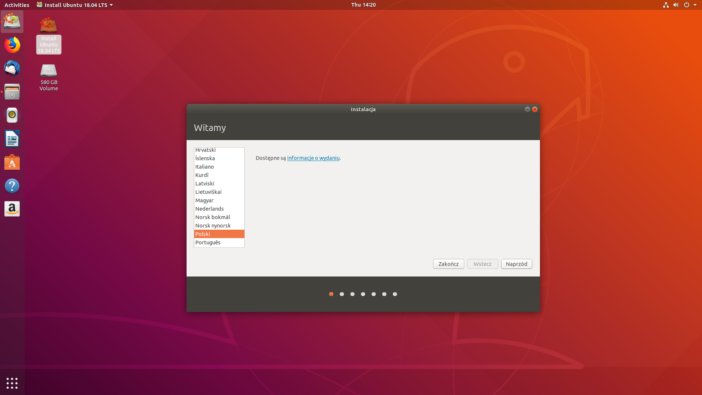Screen dimensions: 702x395
Task: Select Magyar in the language list
Action: pos(219,200)
